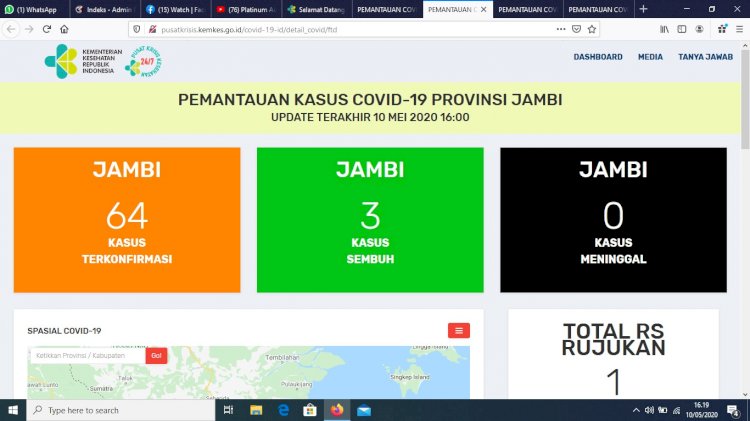Click the taskbar clock showing 16.19

[x=702, y=410]
